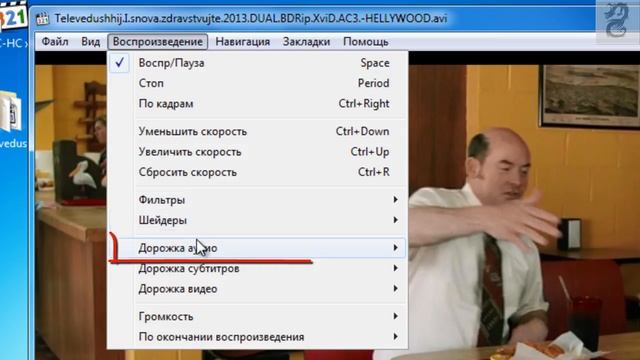Viewport: 640px width, 360px height.
Task: Expand the Шейдеры submenu
Action: click(258, 220)
